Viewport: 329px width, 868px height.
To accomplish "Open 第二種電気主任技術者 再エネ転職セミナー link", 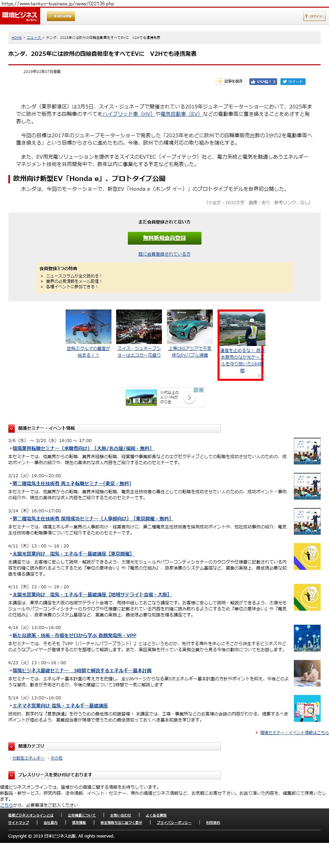I will (72, 484).
